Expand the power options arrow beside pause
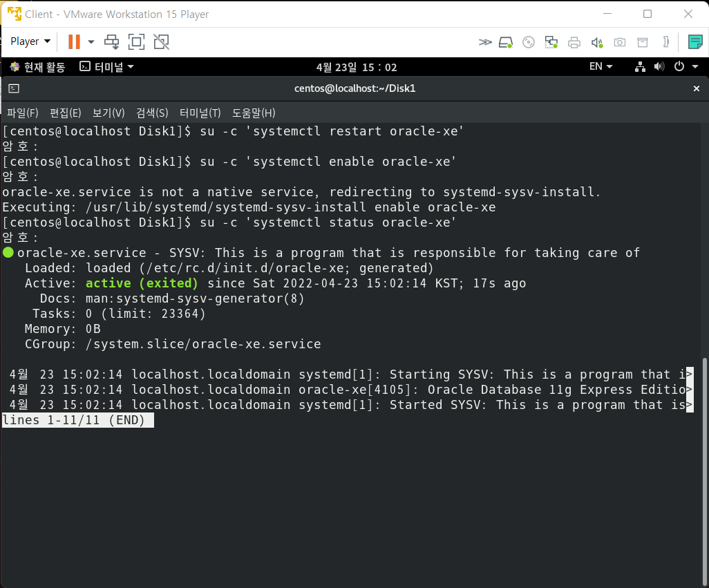 click(91, 42)
